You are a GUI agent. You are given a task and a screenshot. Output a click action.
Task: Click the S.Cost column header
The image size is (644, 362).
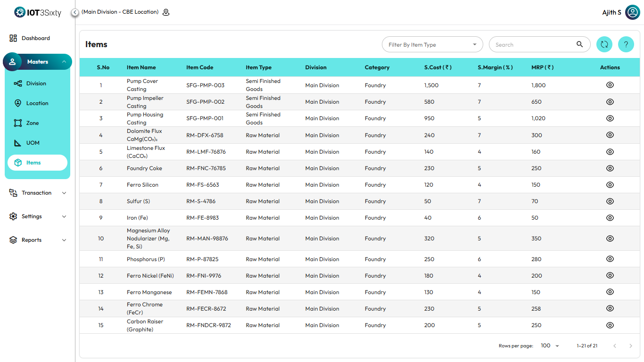pos(438,67)
